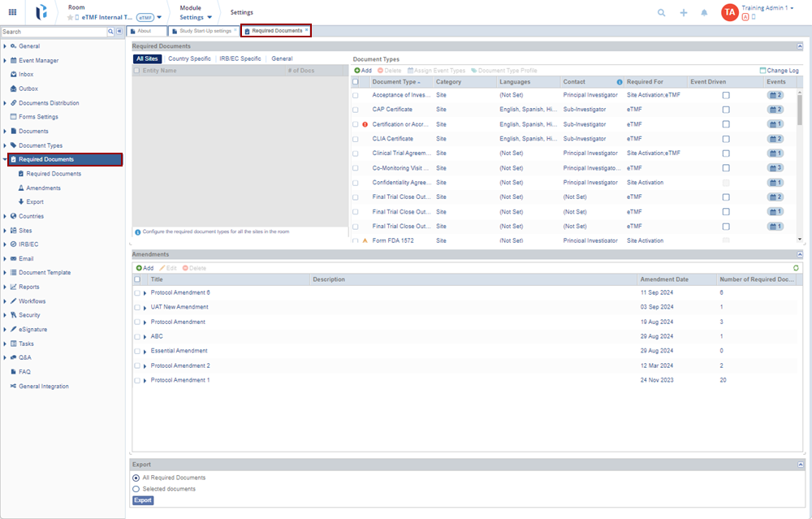812x519 pixels.
Task: Click the Contact column info icon
Action: click(x=620, y=82)
